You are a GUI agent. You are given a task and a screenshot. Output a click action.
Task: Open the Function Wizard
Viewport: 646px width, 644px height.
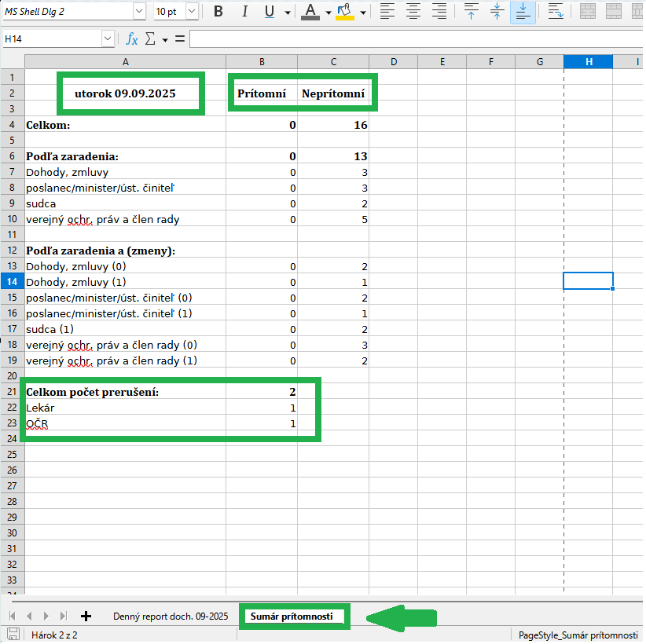(x=132, y=38)
